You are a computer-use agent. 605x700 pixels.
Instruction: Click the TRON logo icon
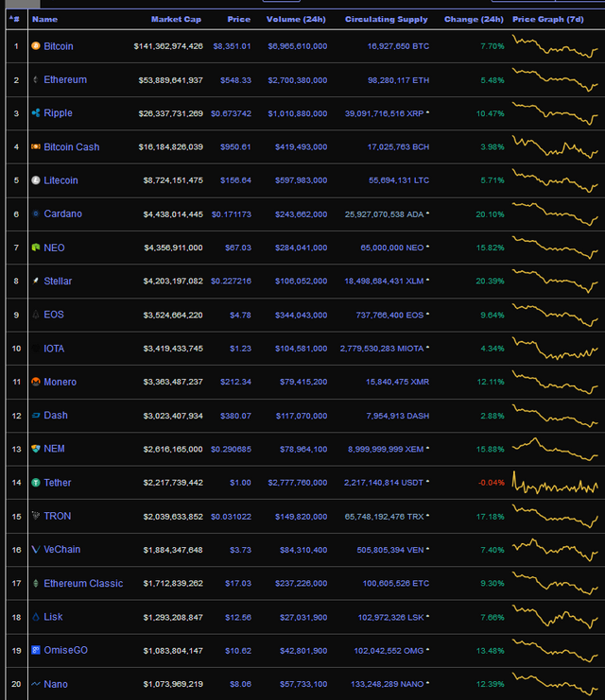click(36, 516)
